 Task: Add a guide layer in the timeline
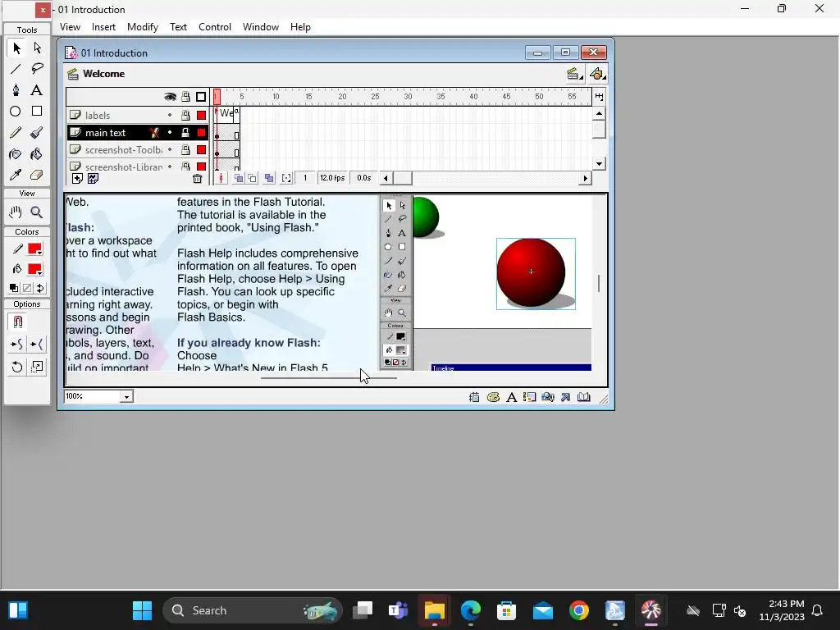click(93, 179)
